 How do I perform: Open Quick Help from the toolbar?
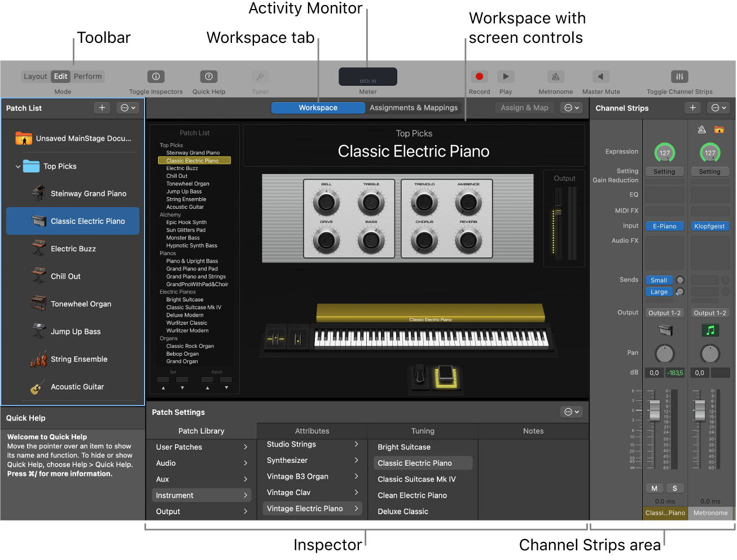click(208, 76)
